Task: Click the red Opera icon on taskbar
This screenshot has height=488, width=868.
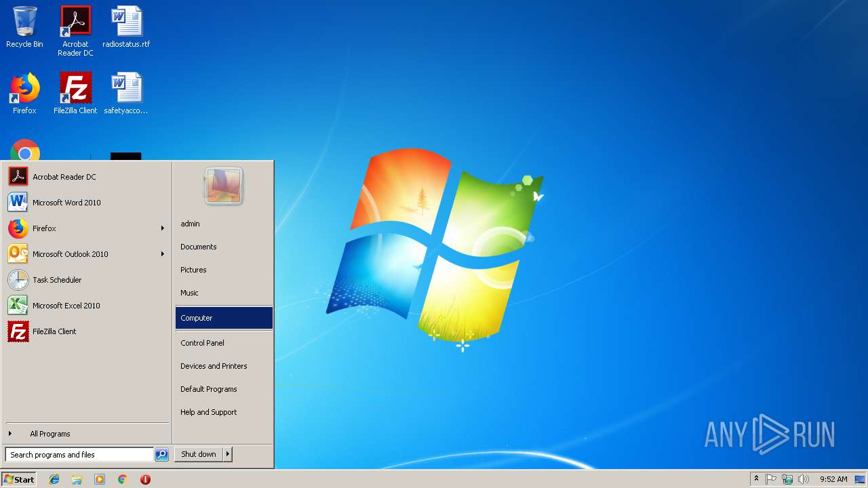Action: point(145,479)
